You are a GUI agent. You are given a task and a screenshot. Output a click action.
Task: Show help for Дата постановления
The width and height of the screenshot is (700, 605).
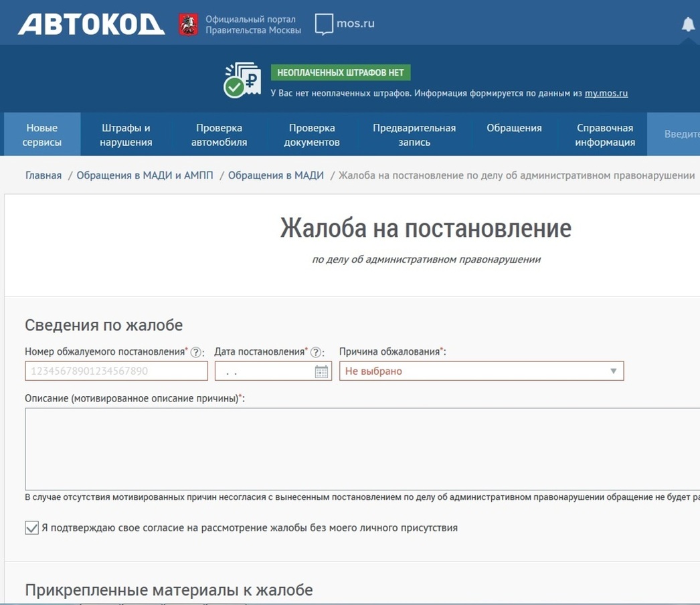coord(317,353)
